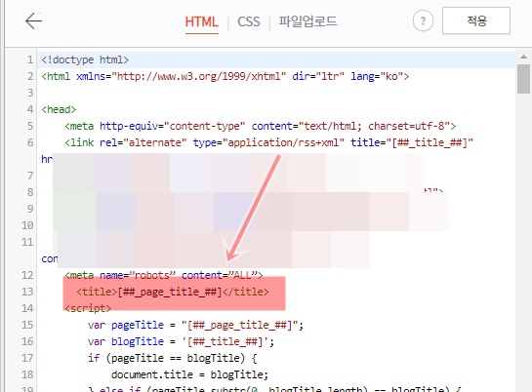Screen dimensions: 532x392
Task: Click line number 1 in the gutter
Action: (x=30, y=59)
